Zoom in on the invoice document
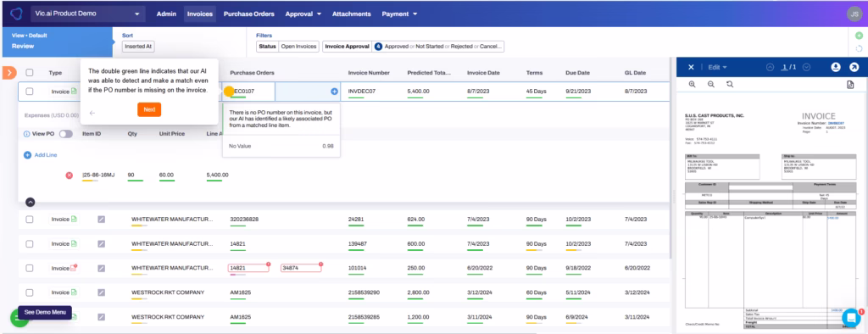Screen dimensions: 868x334 click(x=692, y=84)
